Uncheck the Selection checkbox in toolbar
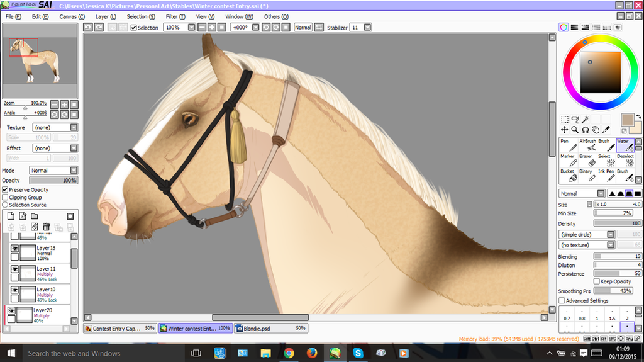Image resolution: width=644 pixels, height=362 pixels. (133, 28)
